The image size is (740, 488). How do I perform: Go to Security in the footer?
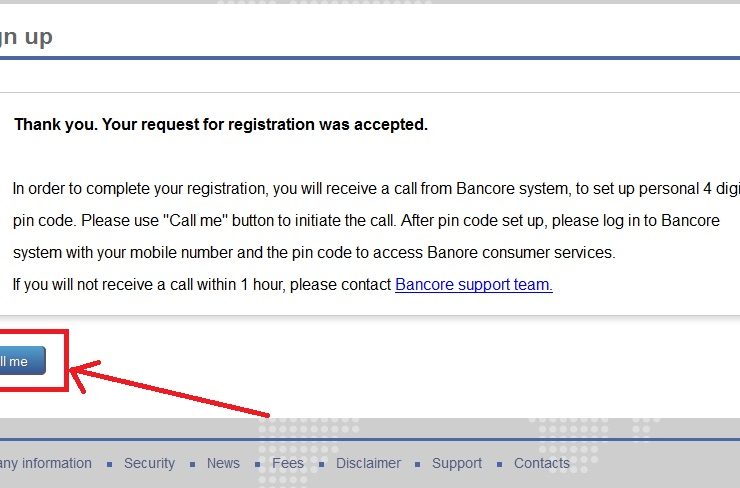tap(149, 463)
